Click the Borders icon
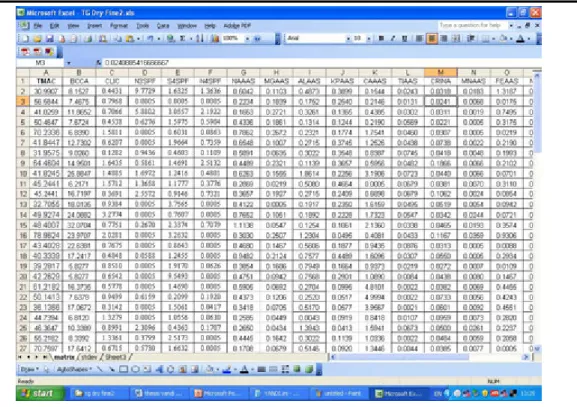 pos(485,38)
